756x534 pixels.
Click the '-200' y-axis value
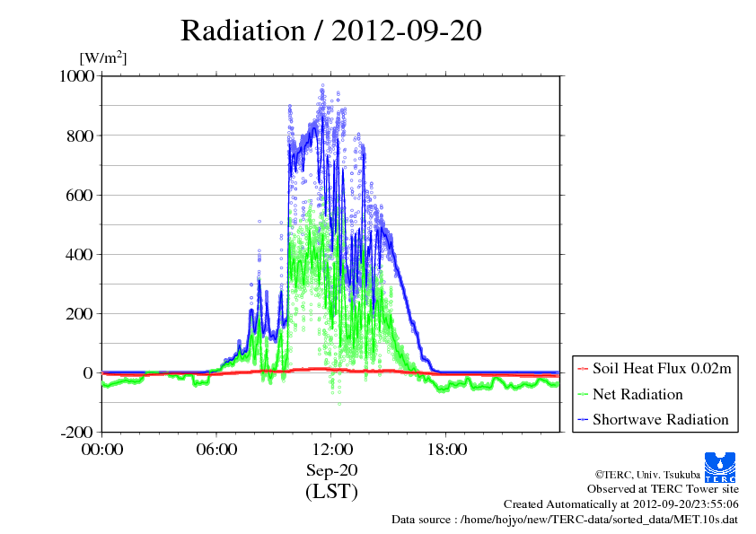point(76,433)
